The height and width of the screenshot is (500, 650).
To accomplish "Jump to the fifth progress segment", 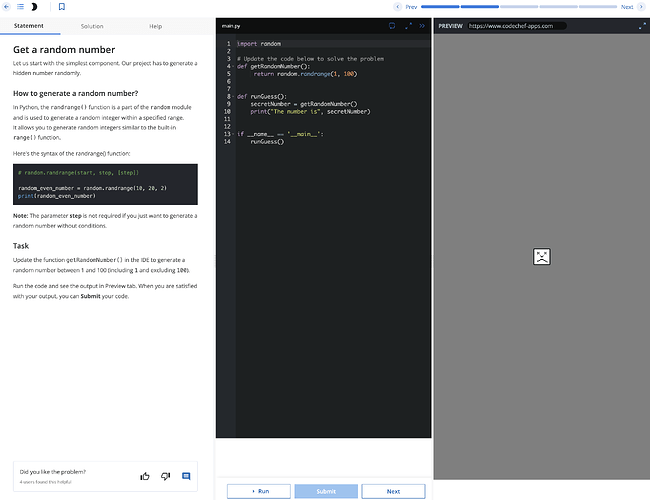I will tap(598, 7).
